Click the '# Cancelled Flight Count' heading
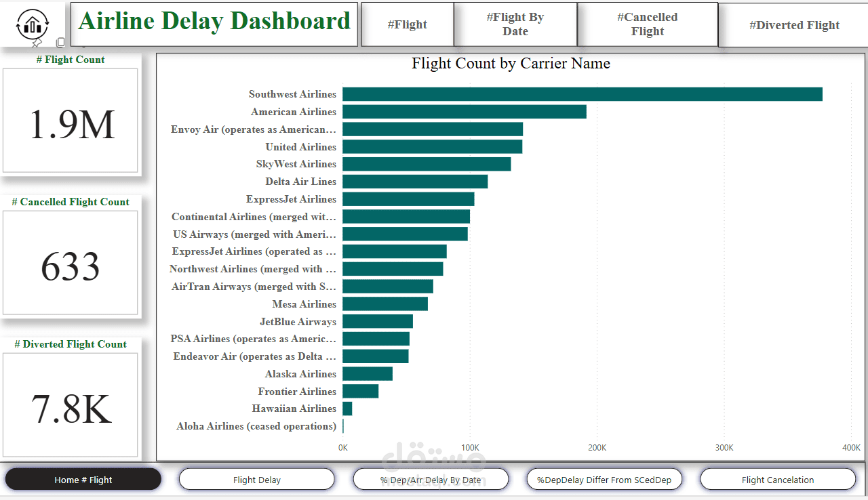The width and height of the screenshot is (868, 500). [x=71, y=202]
